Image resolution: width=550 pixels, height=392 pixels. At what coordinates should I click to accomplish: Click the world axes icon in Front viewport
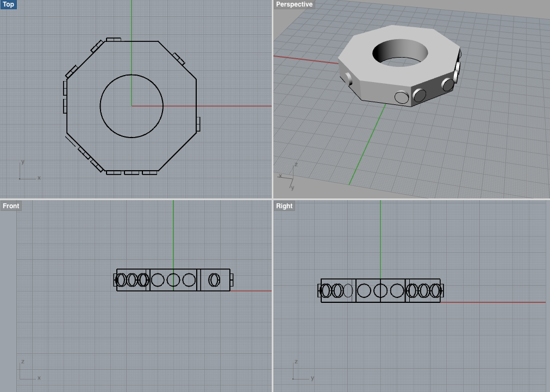[x=29, y=370]
